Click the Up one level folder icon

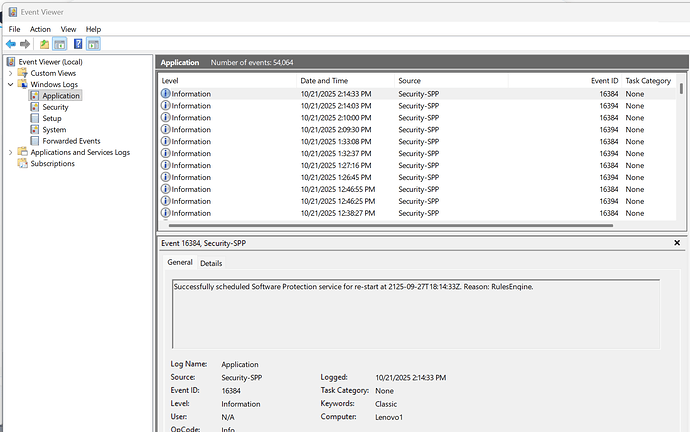[44, 44]
